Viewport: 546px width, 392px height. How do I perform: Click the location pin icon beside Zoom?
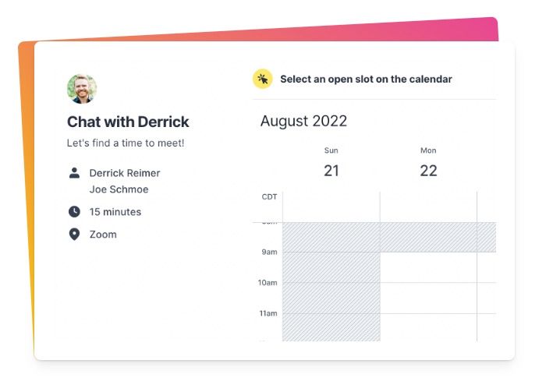tap(74, 234)
